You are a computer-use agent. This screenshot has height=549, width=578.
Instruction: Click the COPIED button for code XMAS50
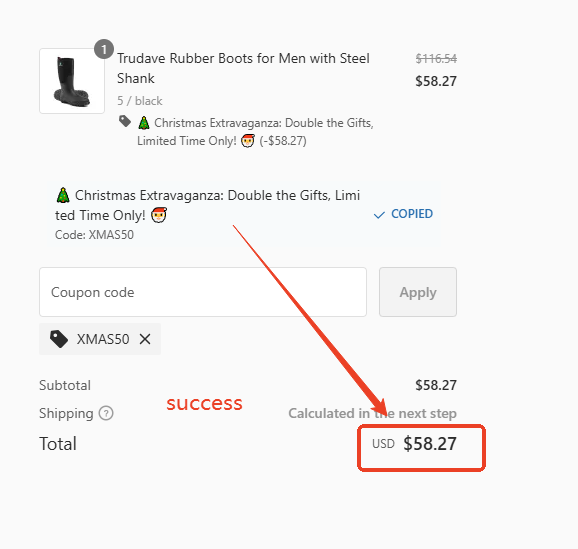click(403, 214)
